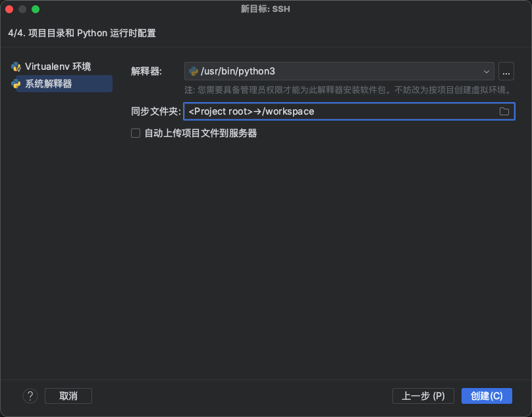Click the folder browse icon in sync field

[x=504, y=111]
